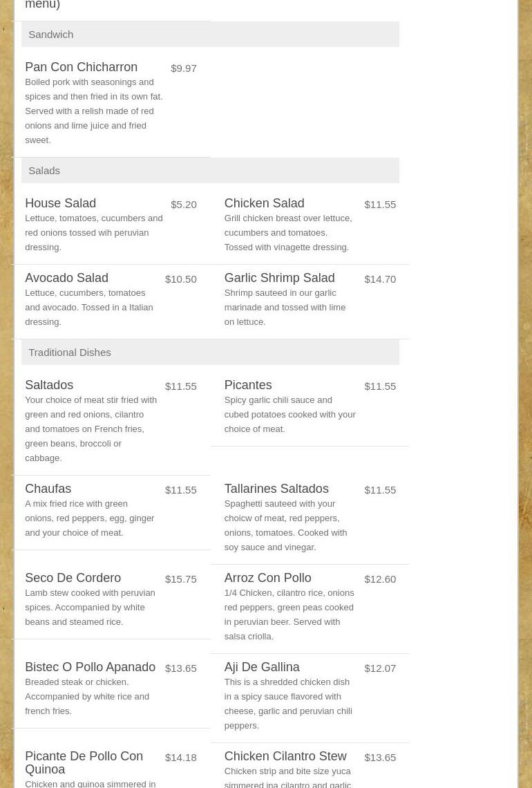This screenshot has height=788, width=532.
Task: Select the Chicken Cilantro Stew item
Action: (285, 756)
